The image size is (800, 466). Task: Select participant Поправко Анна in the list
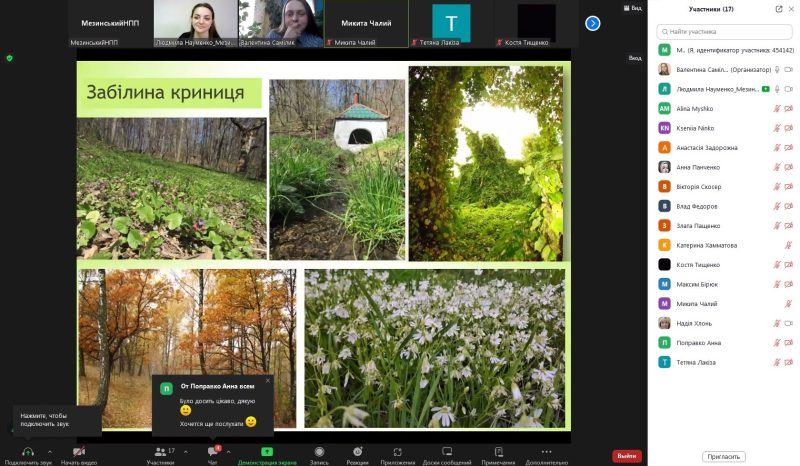pyautogui.click(x=700, y=343)
